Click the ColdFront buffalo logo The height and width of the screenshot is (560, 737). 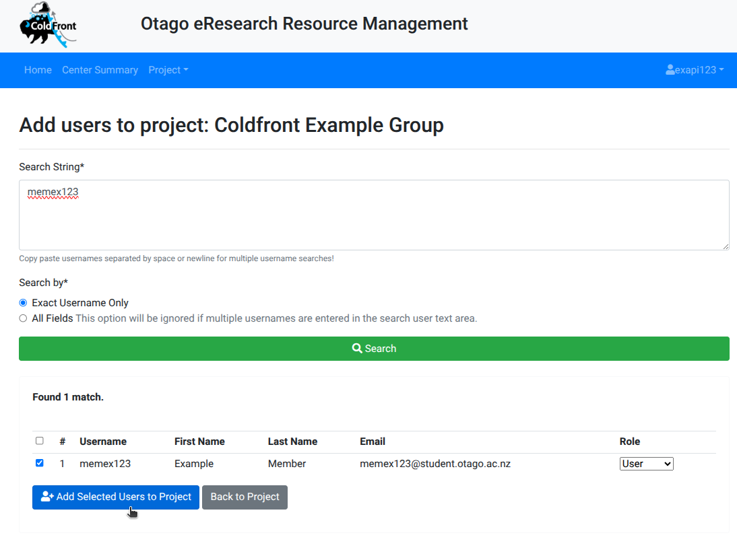pyautogui.click(x=48, y=26)
